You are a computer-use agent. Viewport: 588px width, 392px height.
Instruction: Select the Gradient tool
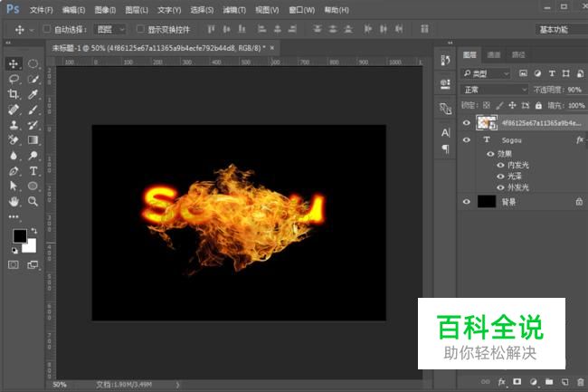click(33, 140)
